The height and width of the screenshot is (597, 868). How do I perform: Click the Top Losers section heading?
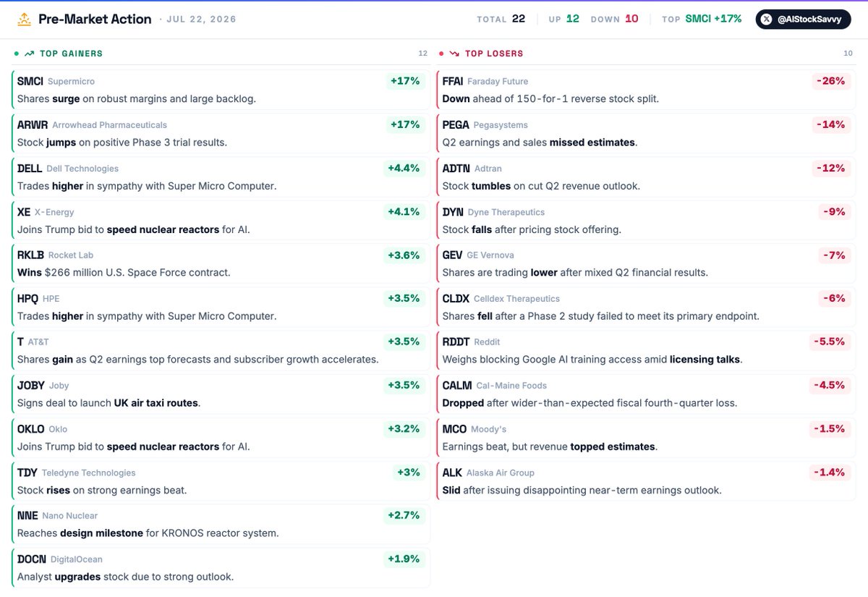[x=494, y=54]
